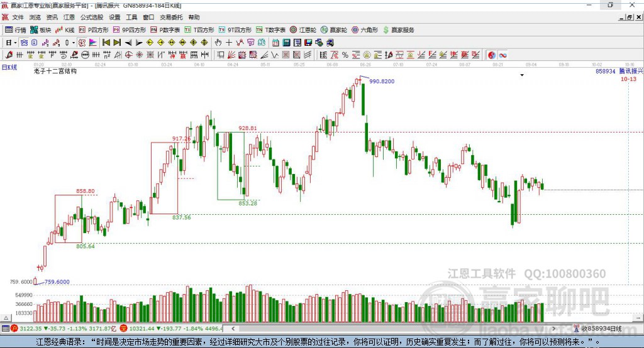The image size is (644, 348).
Task: Restore the inner document window
Action: (629, 17)
